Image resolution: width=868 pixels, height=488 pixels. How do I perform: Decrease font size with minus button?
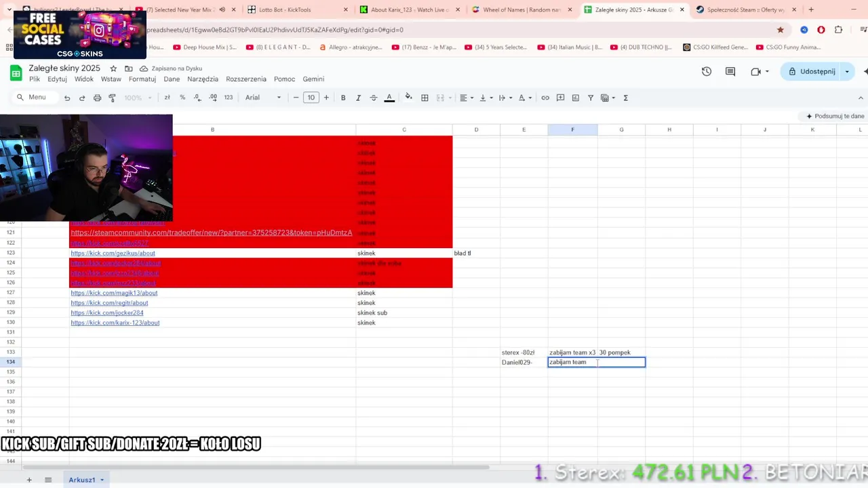point(296,98)
